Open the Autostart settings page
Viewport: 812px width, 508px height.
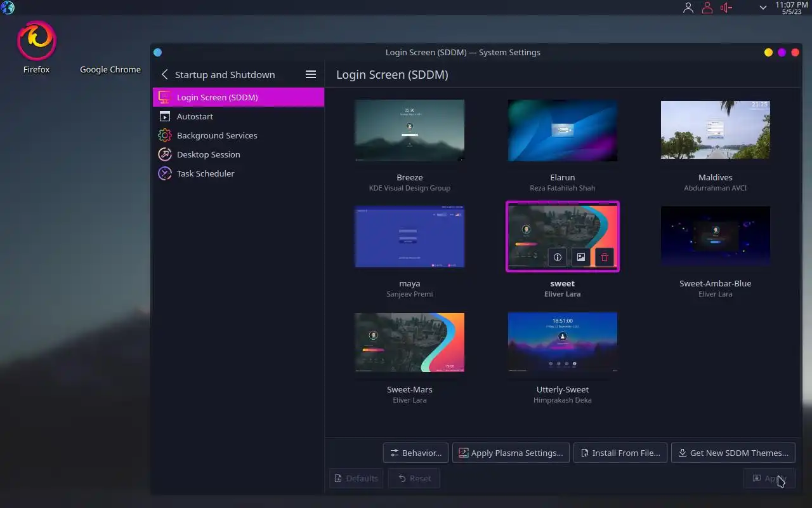coord(239,116)
